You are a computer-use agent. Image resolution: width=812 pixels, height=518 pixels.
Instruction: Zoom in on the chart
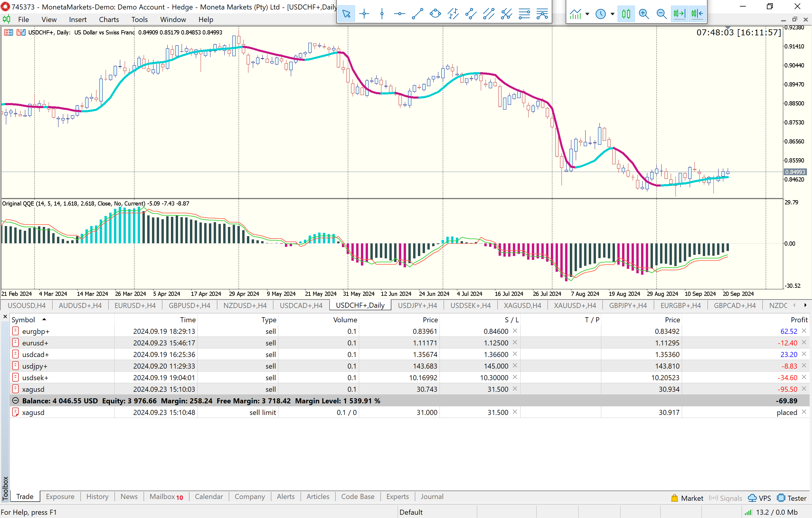(644, 14)
